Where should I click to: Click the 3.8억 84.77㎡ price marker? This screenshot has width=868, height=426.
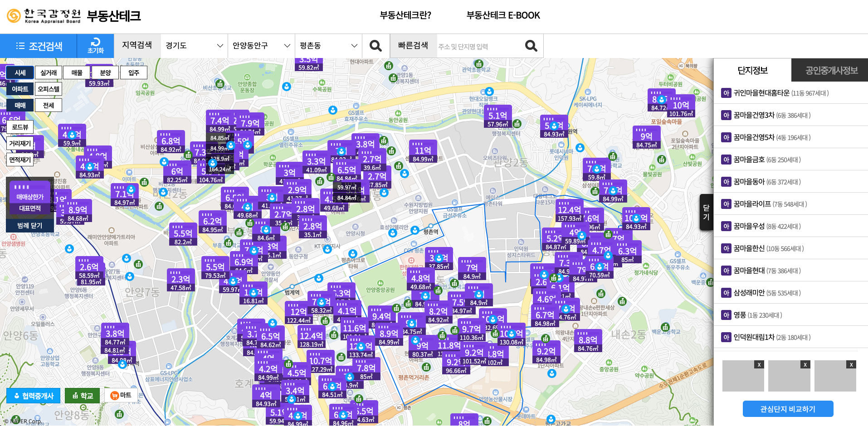pos(115,335)
